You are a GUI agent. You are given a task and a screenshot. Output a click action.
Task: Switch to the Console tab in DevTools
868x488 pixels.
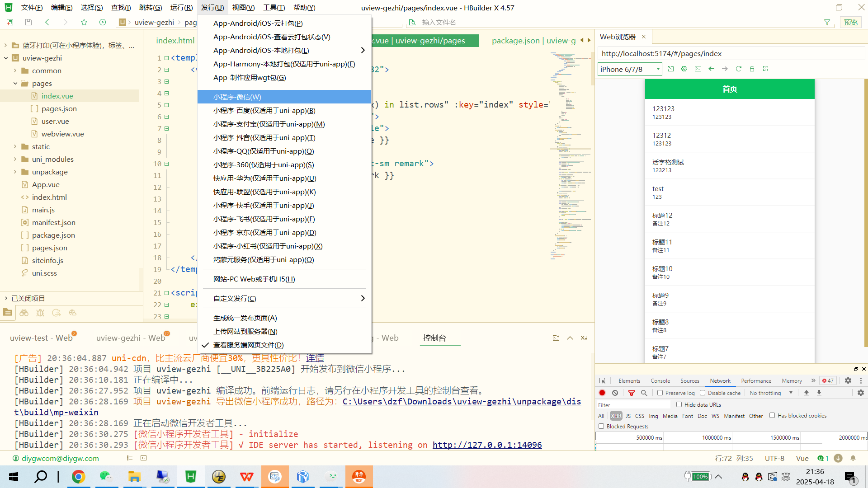pyautogui.click(x=660, y=380)
